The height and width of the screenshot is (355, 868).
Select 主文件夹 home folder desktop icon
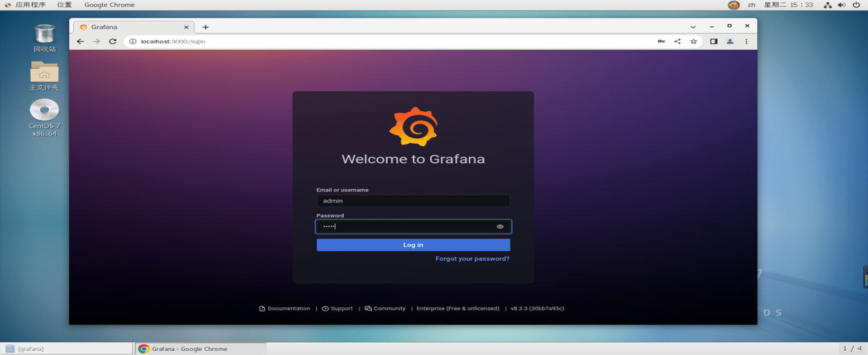44,76
